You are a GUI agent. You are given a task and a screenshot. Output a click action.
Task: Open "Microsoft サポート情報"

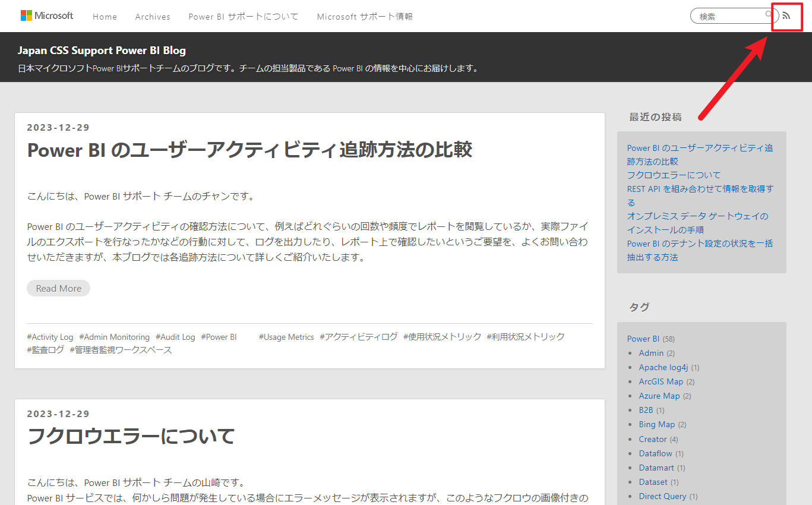point(364,17)
